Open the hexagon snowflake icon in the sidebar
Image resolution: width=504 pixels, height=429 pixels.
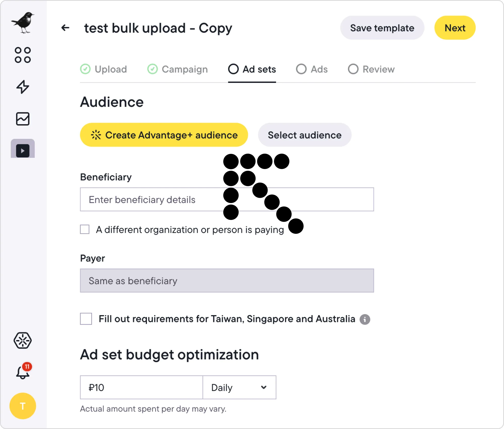tap(23, 340)
